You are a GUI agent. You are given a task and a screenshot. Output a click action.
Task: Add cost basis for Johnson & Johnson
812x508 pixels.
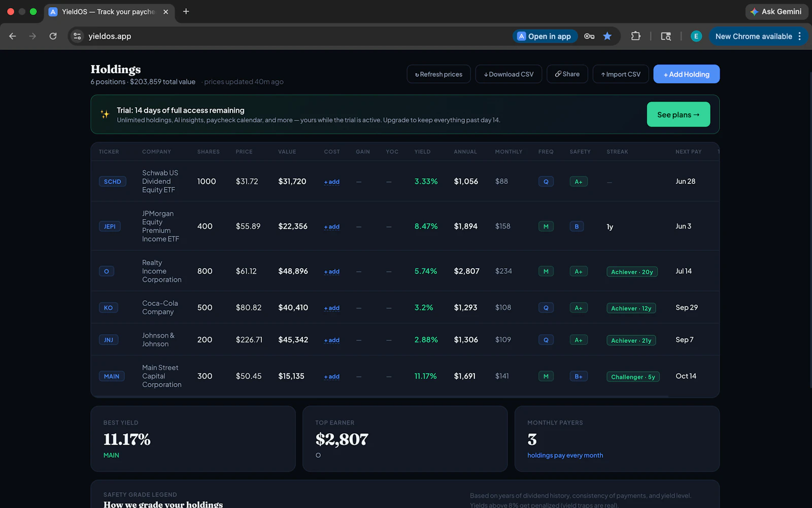pos(332,340)
